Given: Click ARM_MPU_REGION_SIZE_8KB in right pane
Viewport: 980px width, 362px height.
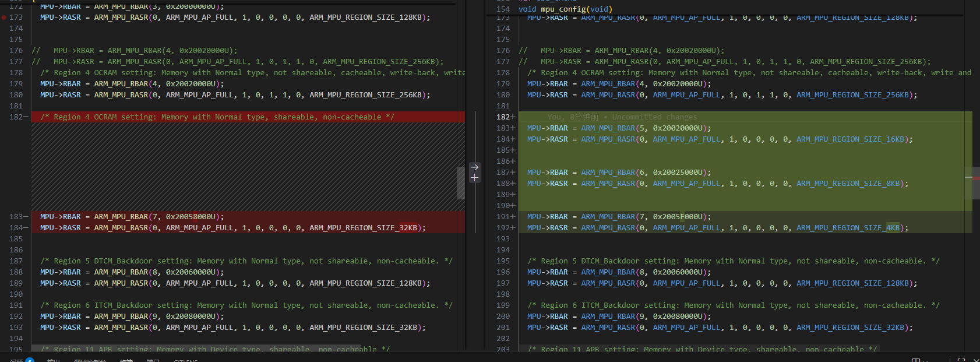Looking at the screenshot, I should 848,184.
